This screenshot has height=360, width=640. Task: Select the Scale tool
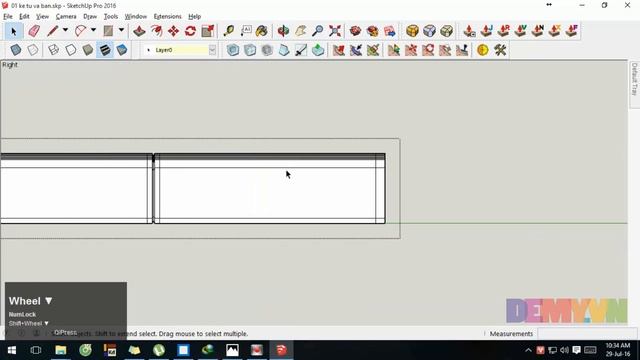(208, 31)
